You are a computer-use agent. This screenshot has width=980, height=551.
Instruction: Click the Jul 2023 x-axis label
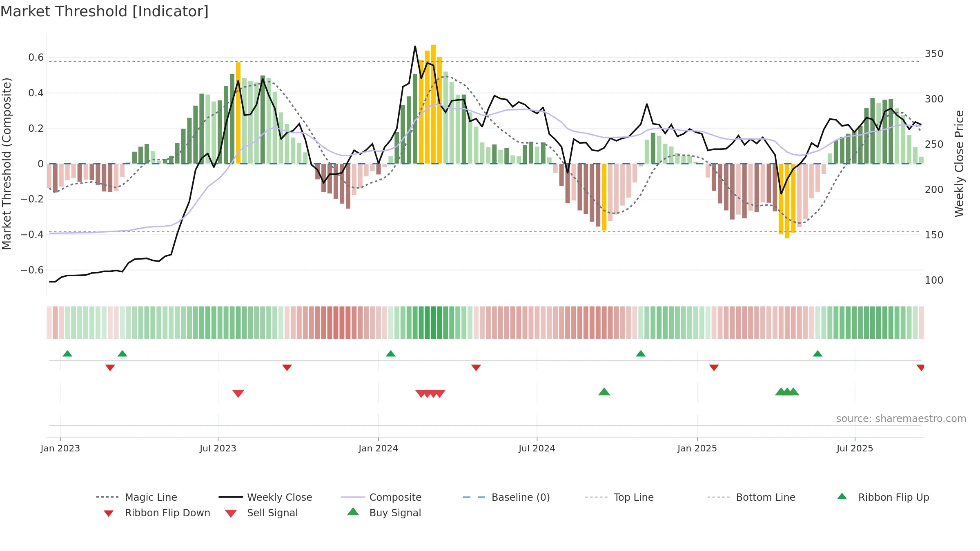click(x=218, y=448)
